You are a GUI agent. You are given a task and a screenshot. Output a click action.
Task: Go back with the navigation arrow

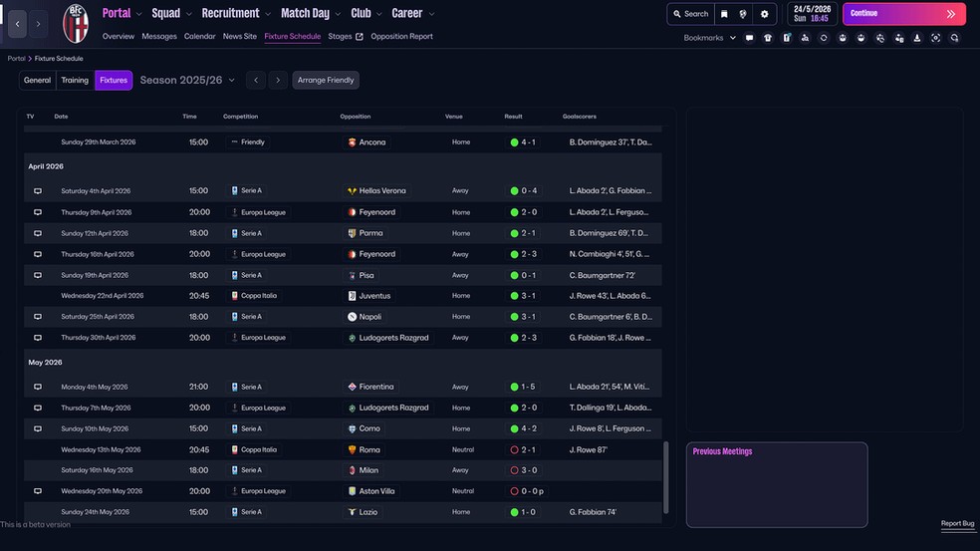click(17, 24)
